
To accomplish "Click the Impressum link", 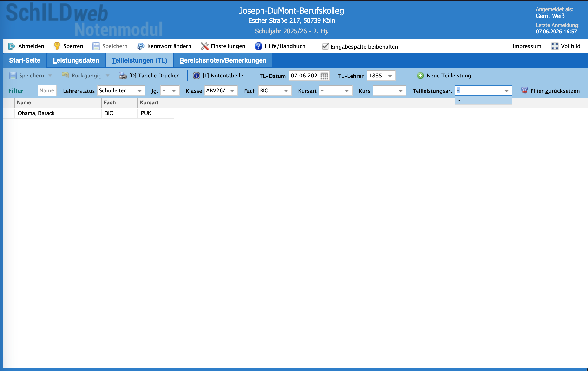I will (527, 46).
